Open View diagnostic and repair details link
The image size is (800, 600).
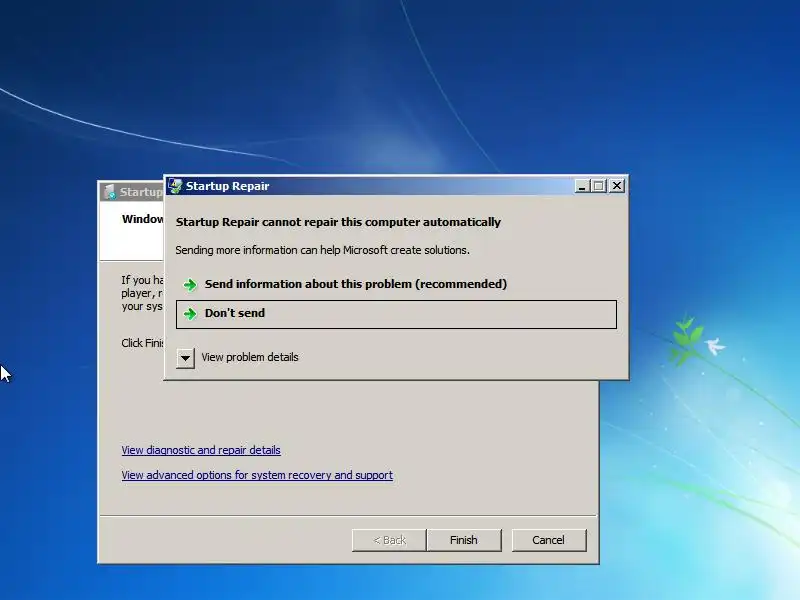click(x=201, y=450)
